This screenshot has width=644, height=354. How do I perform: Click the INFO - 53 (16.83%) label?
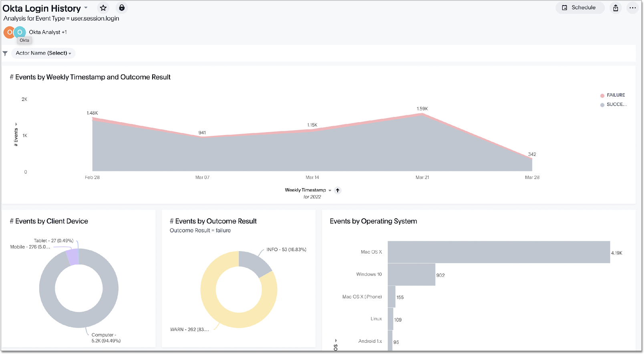click(286, 249)
